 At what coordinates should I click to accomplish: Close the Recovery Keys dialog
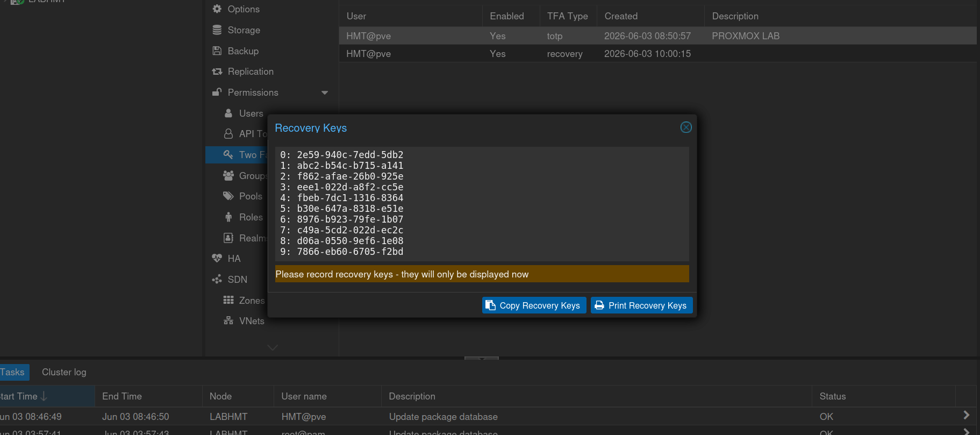[x=686, y=127]
